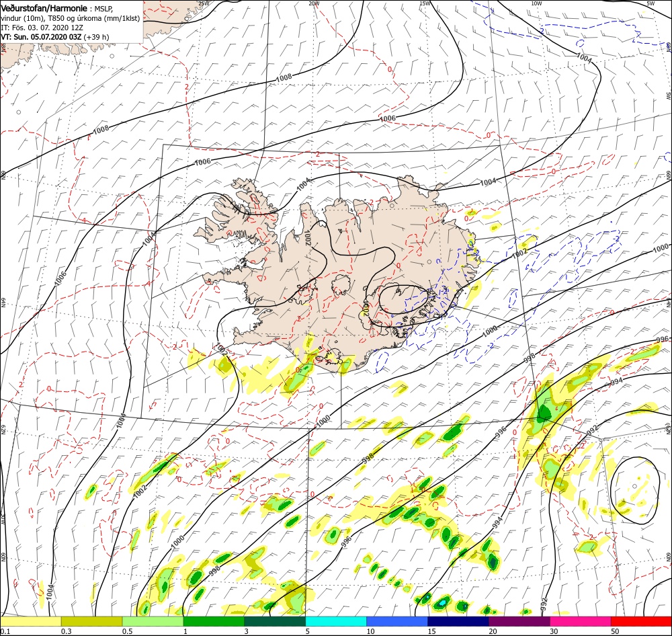Click the pale yellow 0.1–0.3 legend swatch
Viewport: 672px width, 636px height.
tap(31, 621)
